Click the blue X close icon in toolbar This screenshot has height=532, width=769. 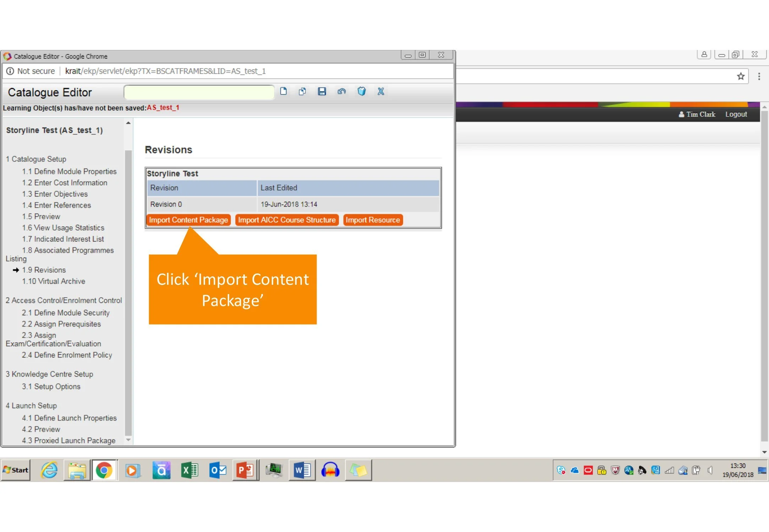pos(381,92)
